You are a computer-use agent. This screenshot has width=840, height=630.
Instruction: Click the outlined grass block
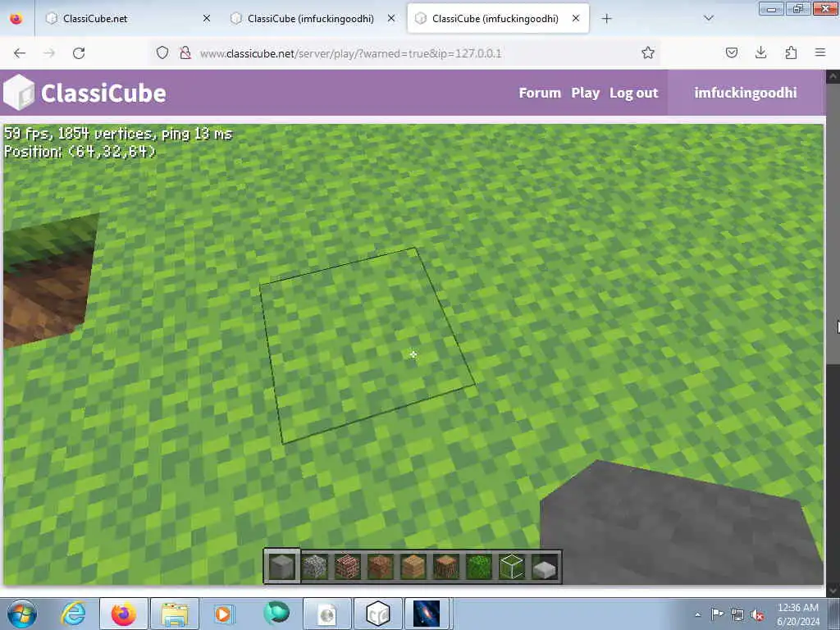pyautogui.click(x=367, y=345)
